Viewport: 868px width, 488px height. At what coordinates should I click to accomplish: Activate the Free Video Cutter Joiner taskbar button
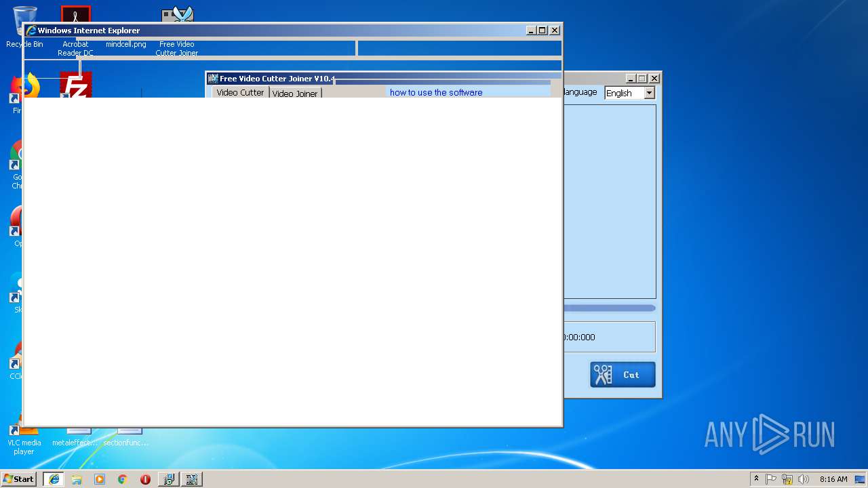(192, 479)
